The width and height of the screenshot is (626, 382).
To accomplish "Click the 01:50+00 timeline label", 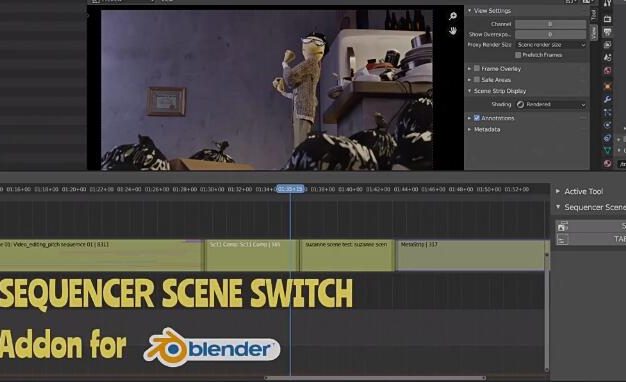I will pyautogui.click(x=489, y=189).
